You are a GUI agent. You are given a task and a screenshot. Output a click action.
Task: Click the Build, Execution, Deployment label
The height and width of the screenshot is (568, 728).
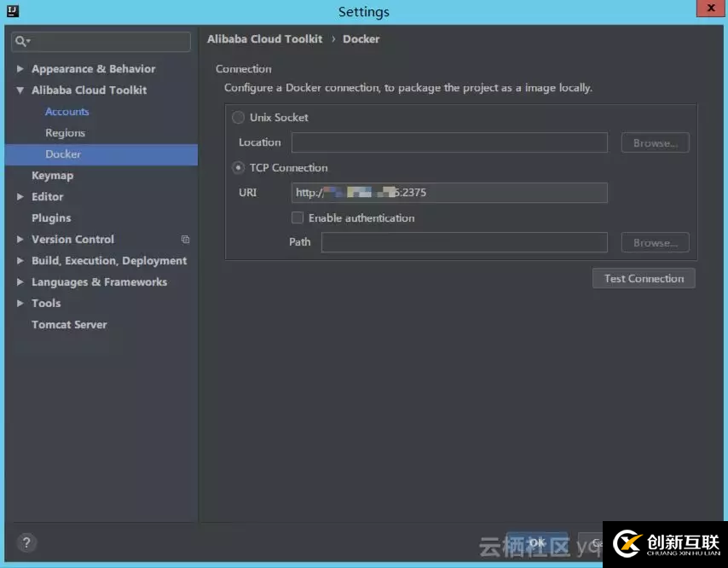pos(109,260)
